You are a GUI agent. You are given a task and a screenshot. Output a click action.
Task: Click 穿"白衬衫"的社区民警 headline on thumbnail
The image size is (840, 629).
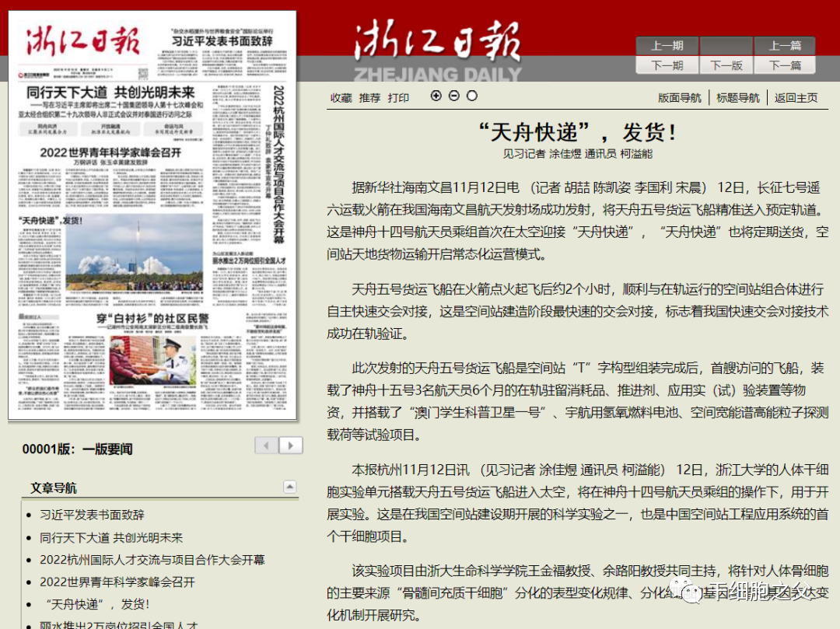pyautogui.click(x=152, y=319)
